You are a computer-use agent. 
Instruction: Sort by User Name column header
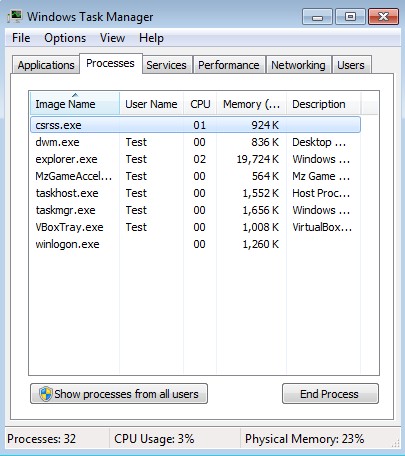151,104
